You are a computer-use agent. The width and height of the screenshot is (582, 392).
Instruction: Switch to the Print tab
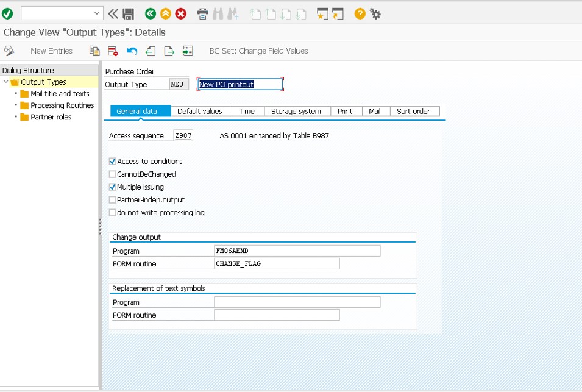(x=346, y=111)
